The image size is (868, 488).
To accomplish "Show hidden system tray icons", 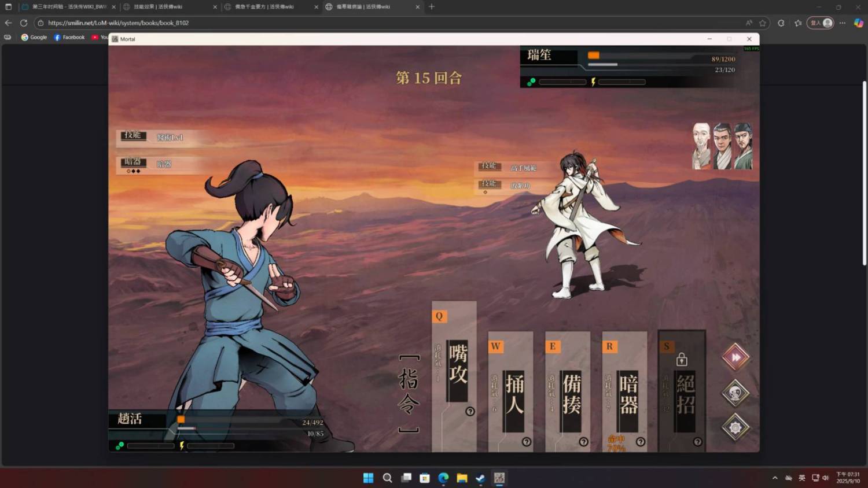I will coord(775,478).
